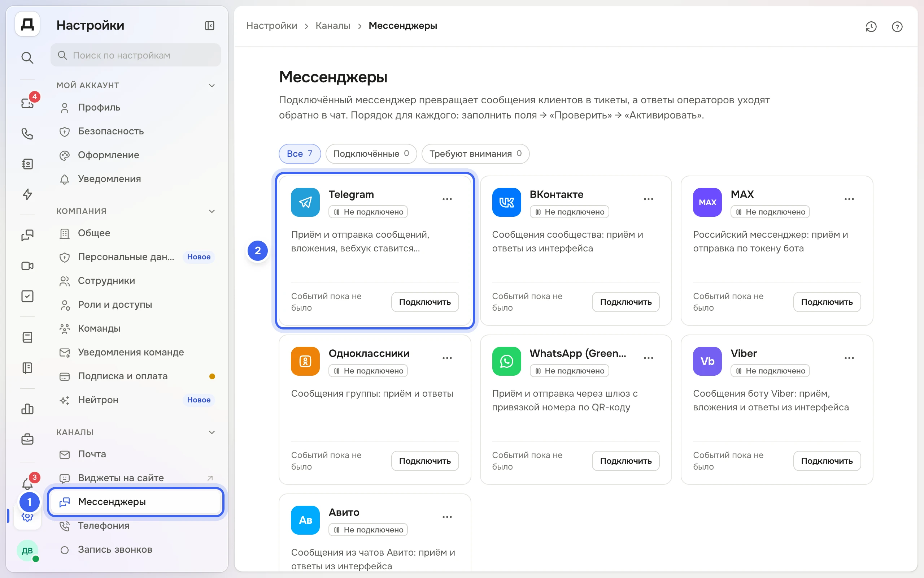Open tickets icon with badge 4
Screen dimensions: 924x578
[x=27, y=103]
